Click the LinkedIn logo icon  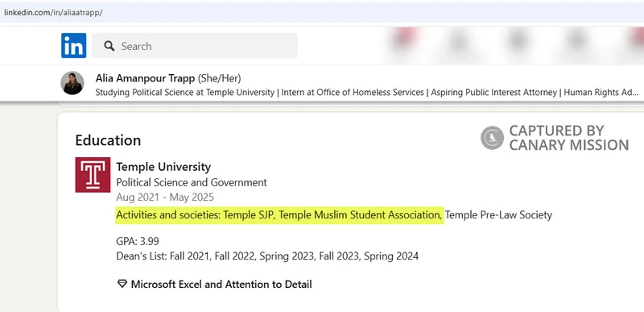coord(74,46)
